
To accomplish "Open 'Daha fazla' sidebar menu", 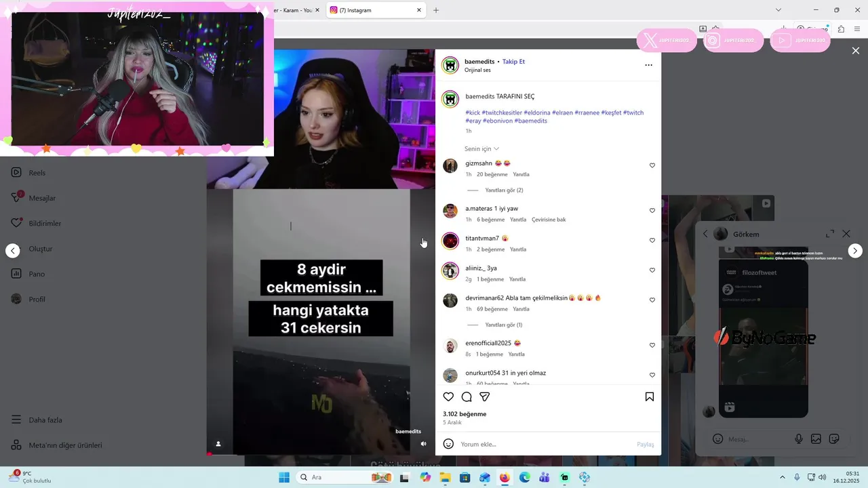I will point(36,420).
